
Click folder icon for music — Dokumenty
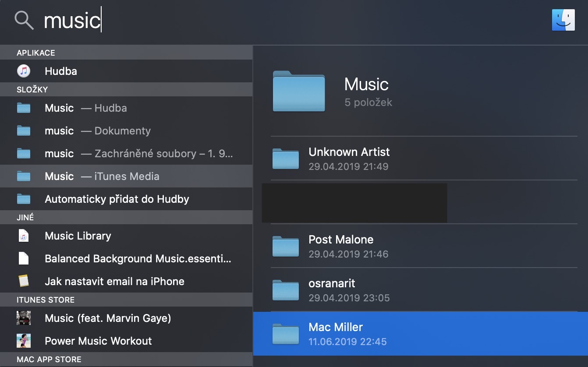click(x=24, y=131)
